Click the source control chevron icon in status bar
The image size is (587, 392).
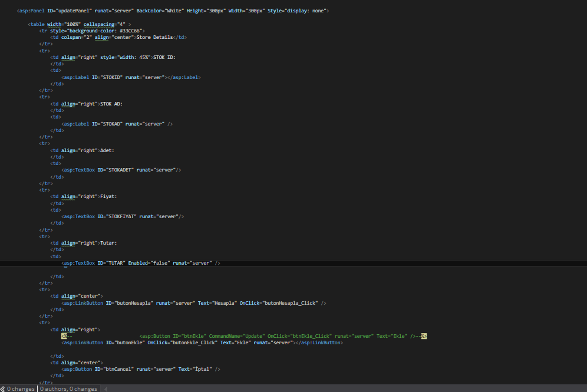click(x=2, y=389)
